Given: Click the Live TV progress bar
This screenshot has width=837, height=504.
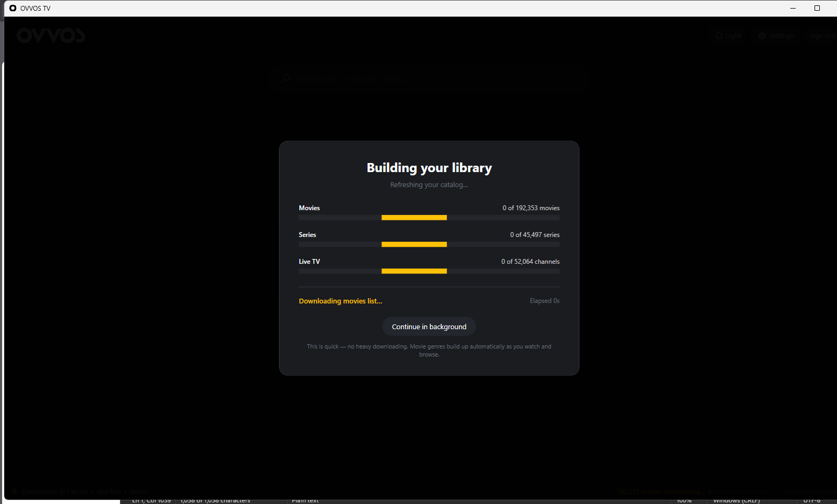Looking at the screenshot, I should click(x=429, y=271).
